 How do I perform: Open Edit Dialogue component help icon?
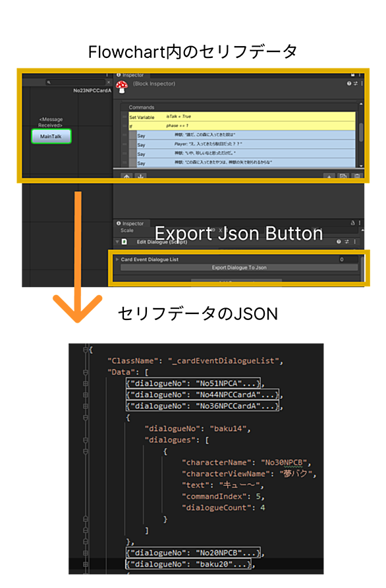[x=339, y=242]
